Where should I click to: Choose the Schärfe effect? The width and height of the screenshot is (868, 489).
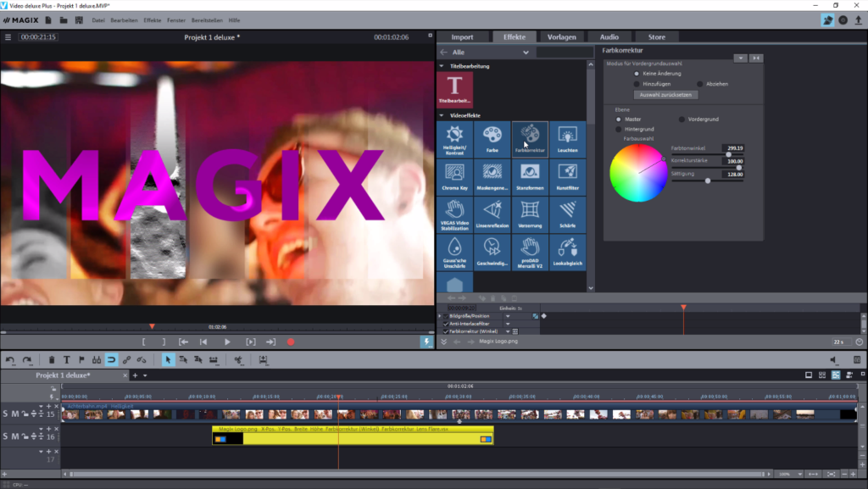coord(567,214)
